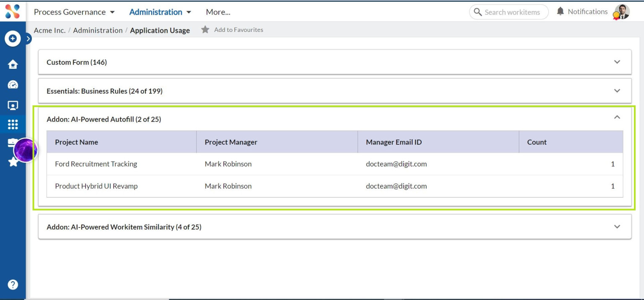The image size is (644, 300).
Task: Open the Home icon in sidebar
Action: point(13,64)
